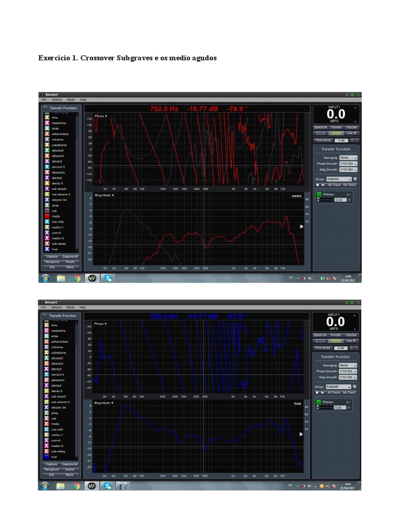The width and height of the screenshot is (399, 532).
Task: Open the Group FaBIAN dropdown in the red-trace window
Action: coord(339,179)
